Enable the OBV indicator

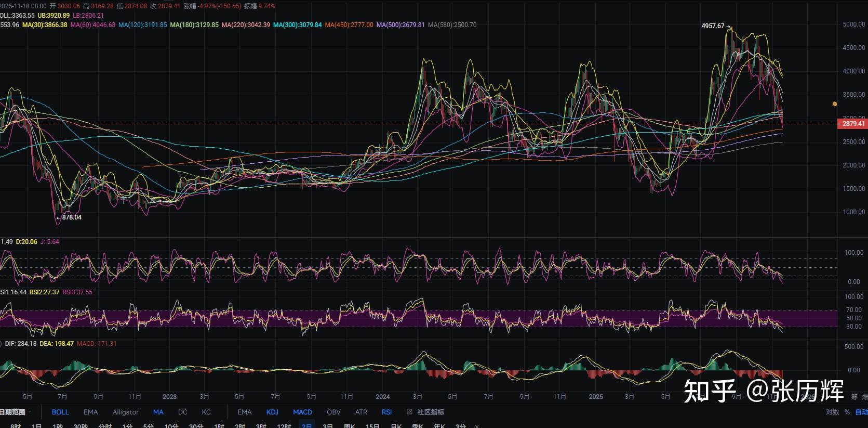tap(333, 412)
